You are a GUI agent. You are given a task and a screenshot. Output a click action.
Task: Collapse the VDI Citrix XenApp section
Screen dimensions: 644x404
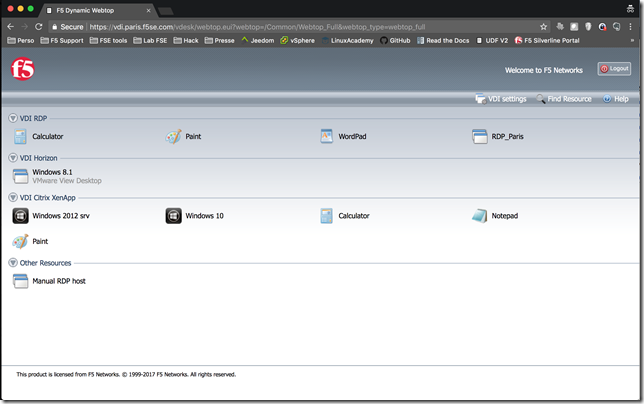pos(13,197)
